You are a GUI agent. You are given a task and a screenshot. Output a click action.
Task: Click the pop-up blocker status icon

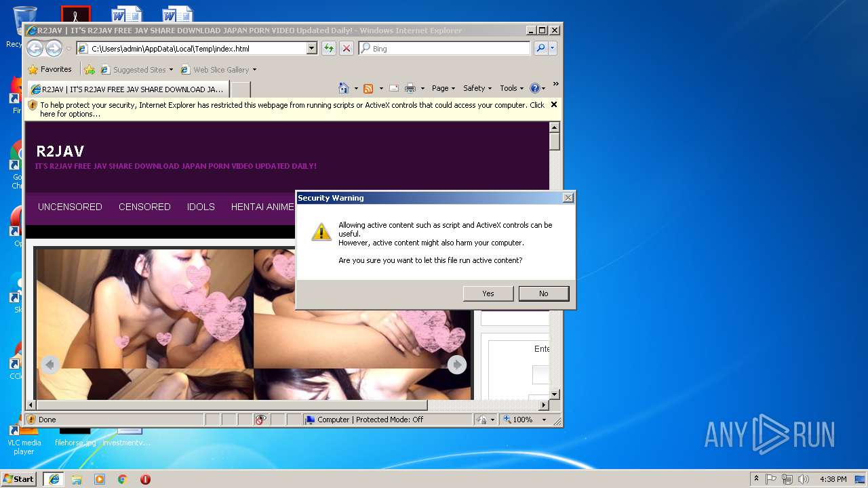click(x=261, y=420)
